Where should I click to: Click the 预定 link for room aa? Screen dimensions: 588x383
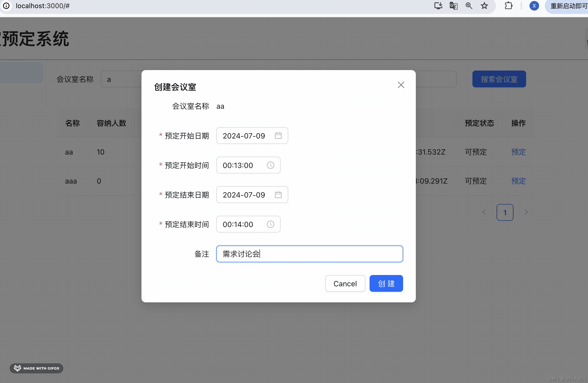click(x=518, y=152)
